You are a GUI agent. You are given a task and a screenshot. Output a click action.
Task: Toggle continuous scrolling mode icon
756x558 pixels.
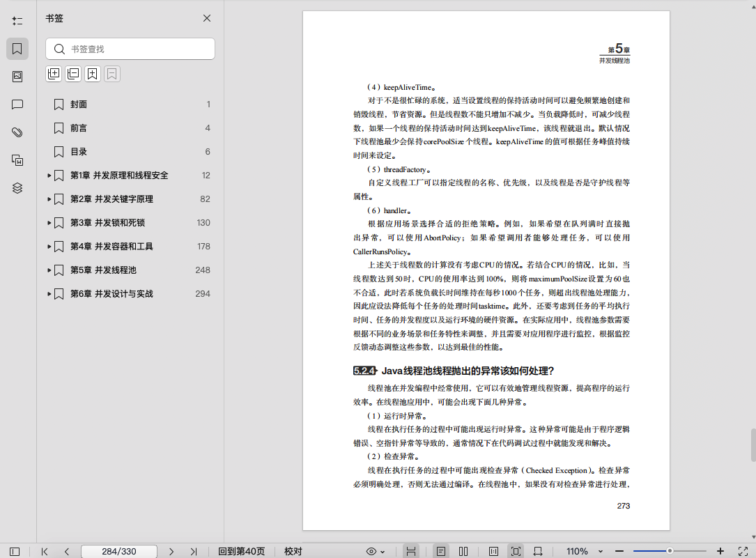(x=411, y=551)
